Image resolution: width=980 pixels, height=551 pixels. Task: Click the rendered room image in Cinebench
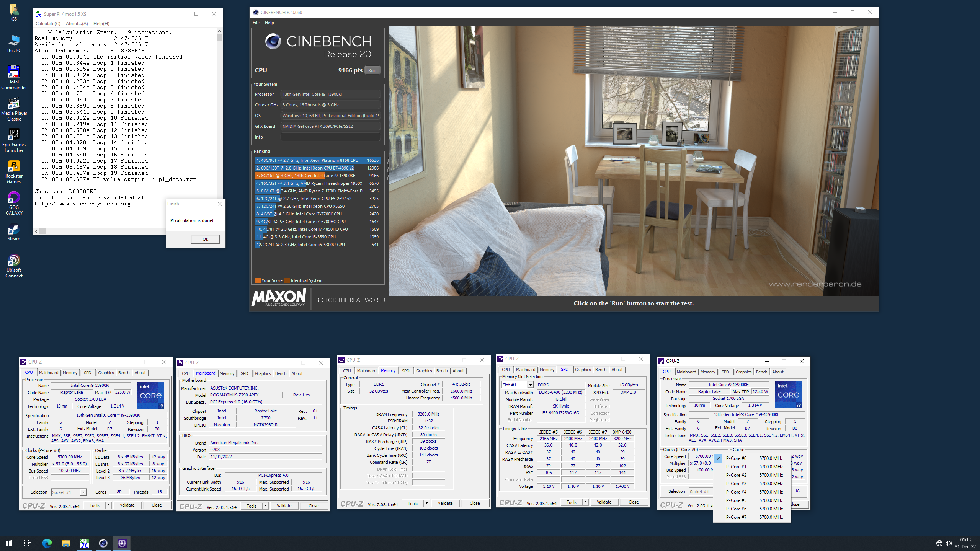tap(634, 161)
